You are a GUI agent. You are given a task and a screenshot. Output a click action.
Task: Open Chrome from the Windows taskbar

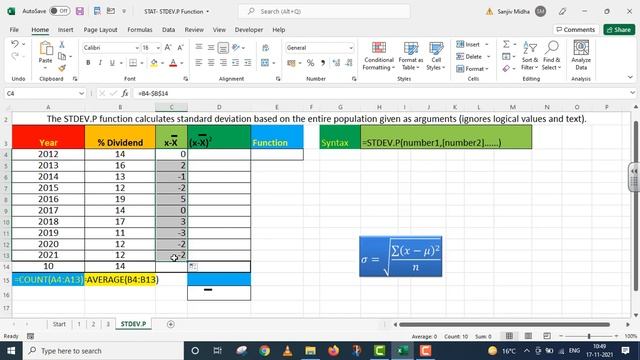click(264, 351)
